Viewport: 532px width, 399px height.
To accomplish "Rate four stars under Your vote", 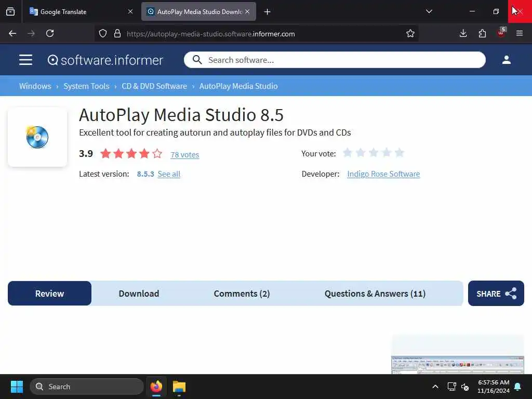I will point(387,153).
